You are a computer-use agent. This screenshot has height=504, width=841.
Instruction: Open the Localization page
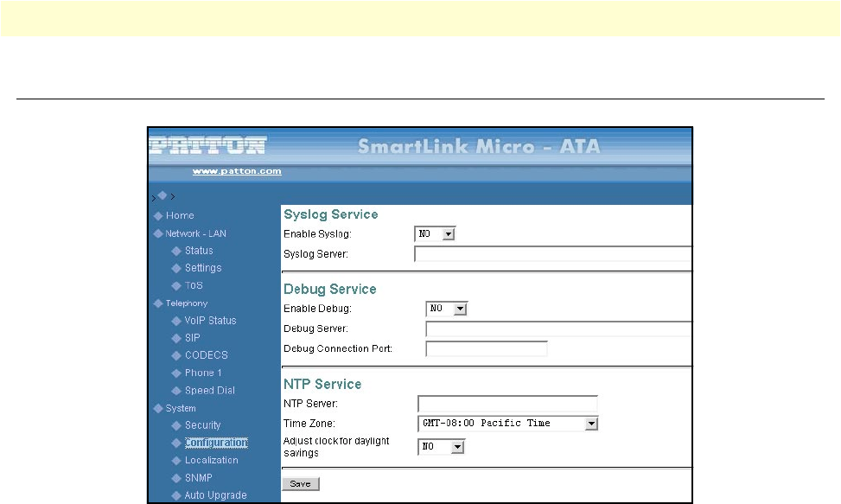pyautogui.click(x=211, y=461)
